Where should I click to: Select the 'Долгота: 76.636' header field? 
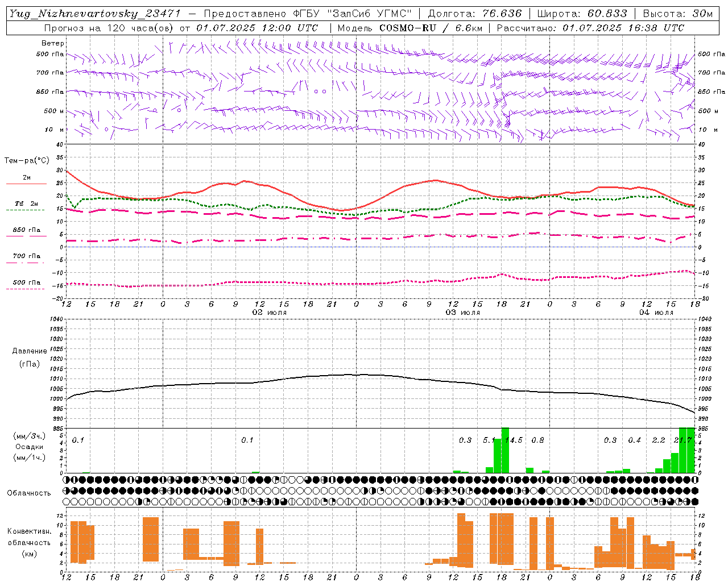(x=474, y=14)
